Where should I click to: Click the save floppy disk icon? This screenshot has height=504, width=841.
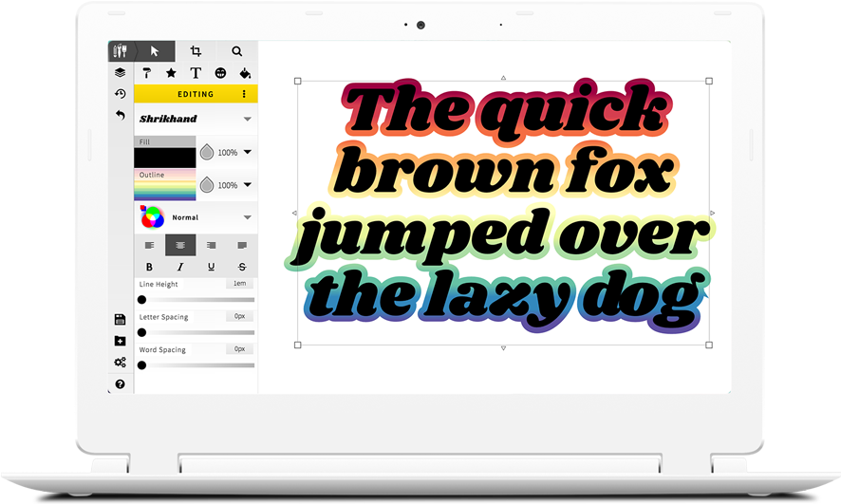point(121,319)
